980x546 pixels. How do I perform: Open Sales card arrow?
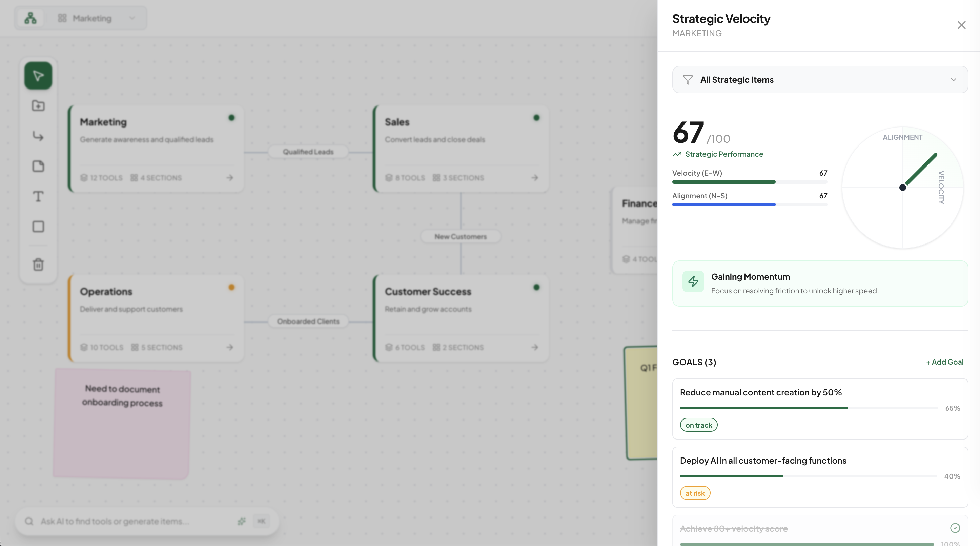pos(534,177)
